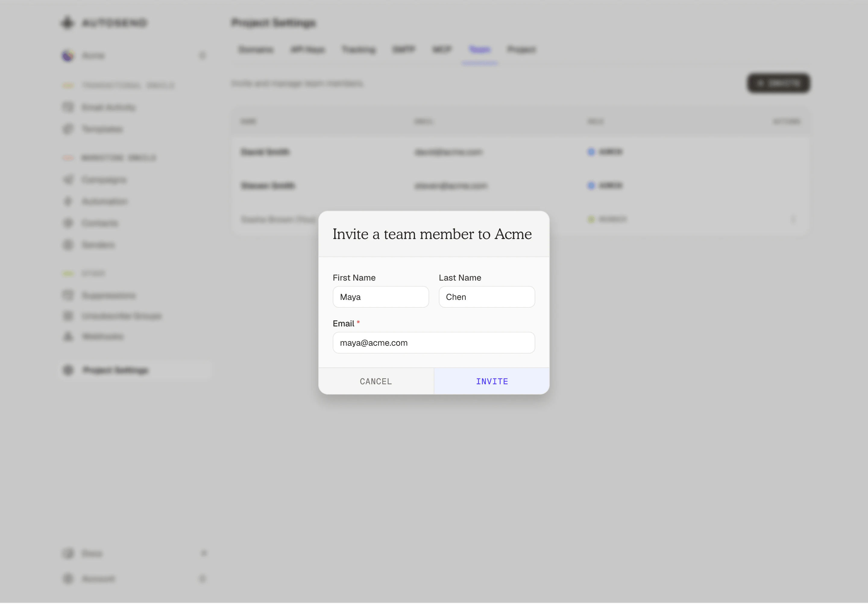Open the MCP tab
Screen dimensions: 868x604
(442, 49)
